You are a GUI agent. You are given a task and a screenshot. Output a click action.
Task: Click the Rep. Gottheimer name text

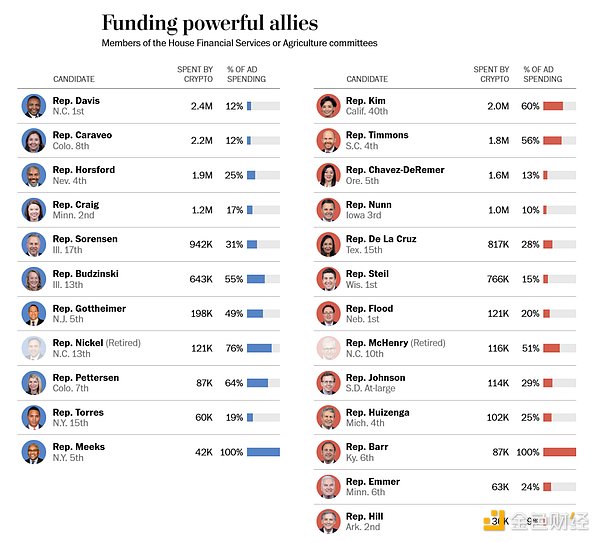click(x=90, y=308)
